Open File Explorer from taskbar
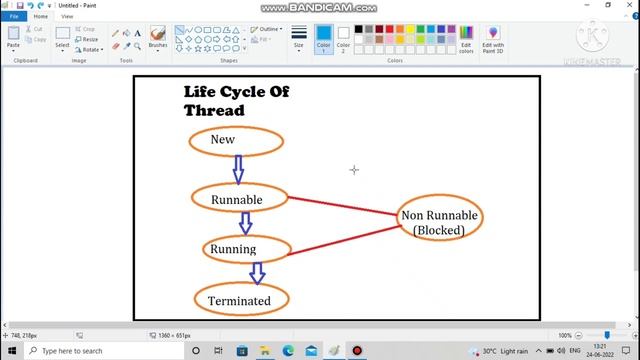 265,351
